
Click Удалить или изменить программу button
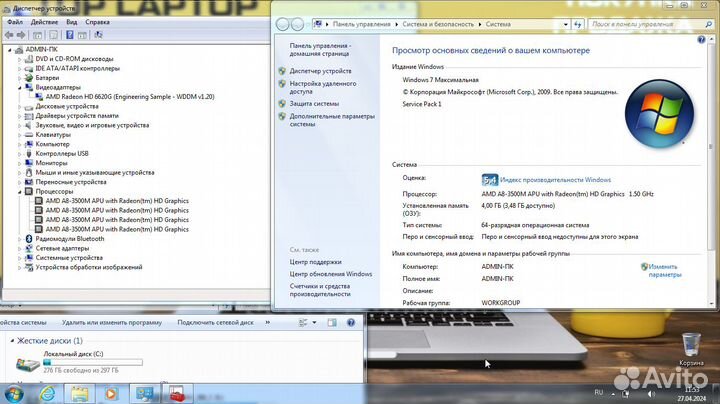(112, 323)
